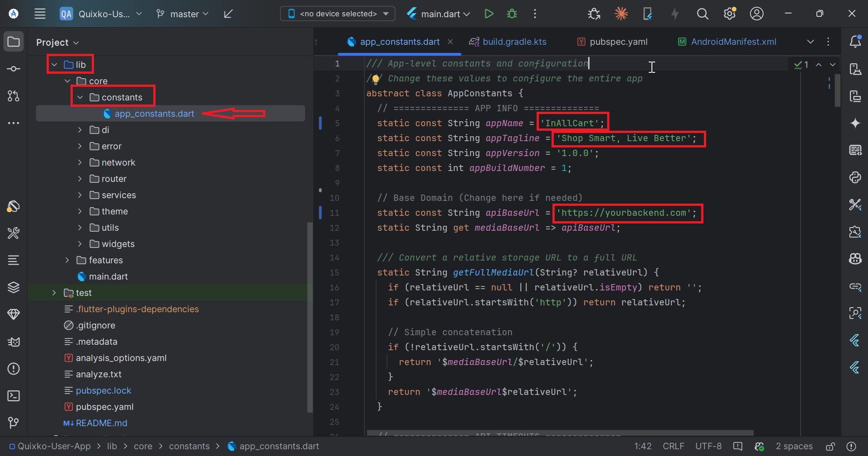Collapse the core folder
The image size is (868, 456).
tap(67, 81)
